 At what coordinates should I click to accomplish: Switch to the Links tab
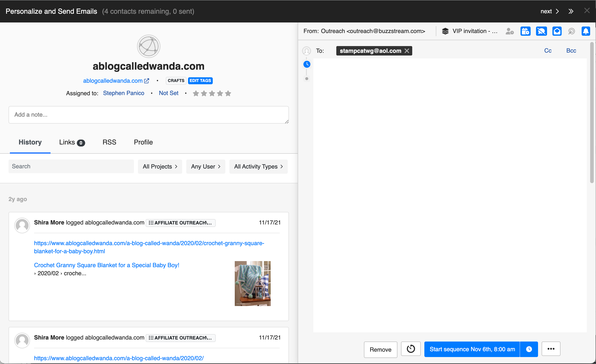72,142
